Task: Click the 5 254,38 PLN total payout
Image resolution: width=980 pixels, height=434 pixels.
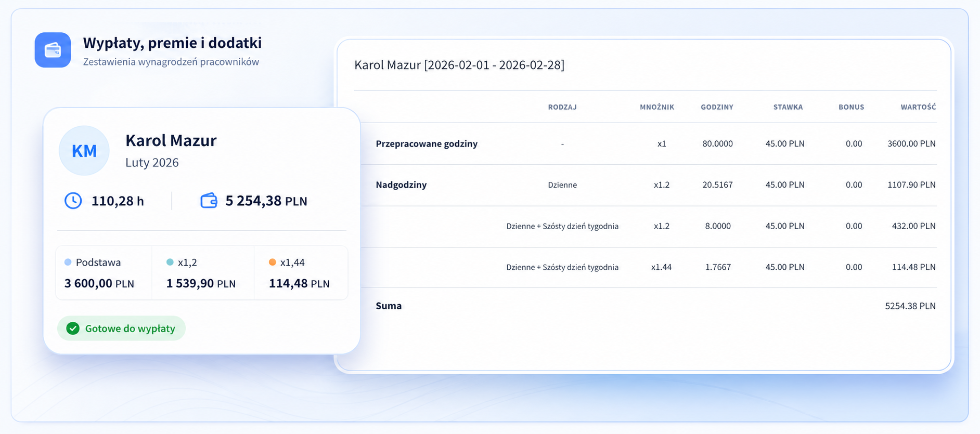Action: pyautogui.click(x=266, y=201)
